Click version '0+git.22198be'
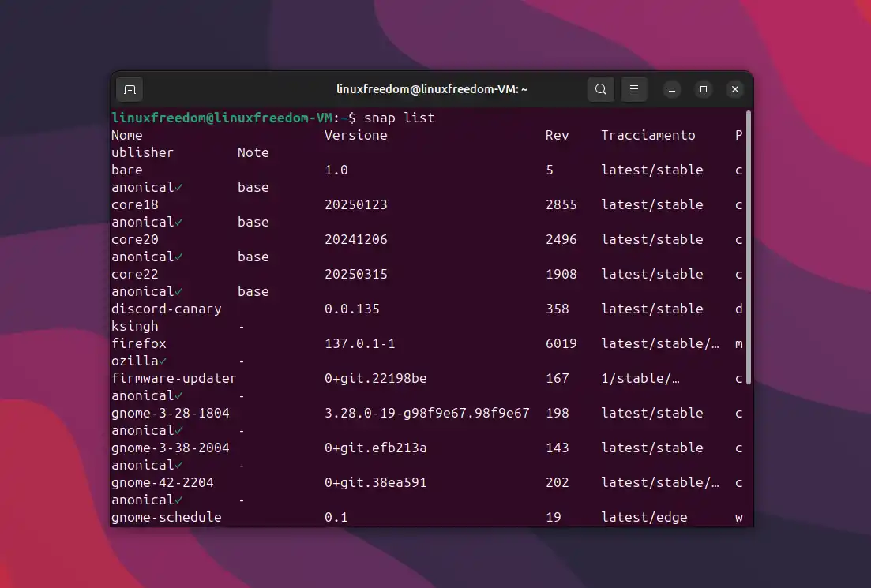871x588 pixels. coord(376,378)
